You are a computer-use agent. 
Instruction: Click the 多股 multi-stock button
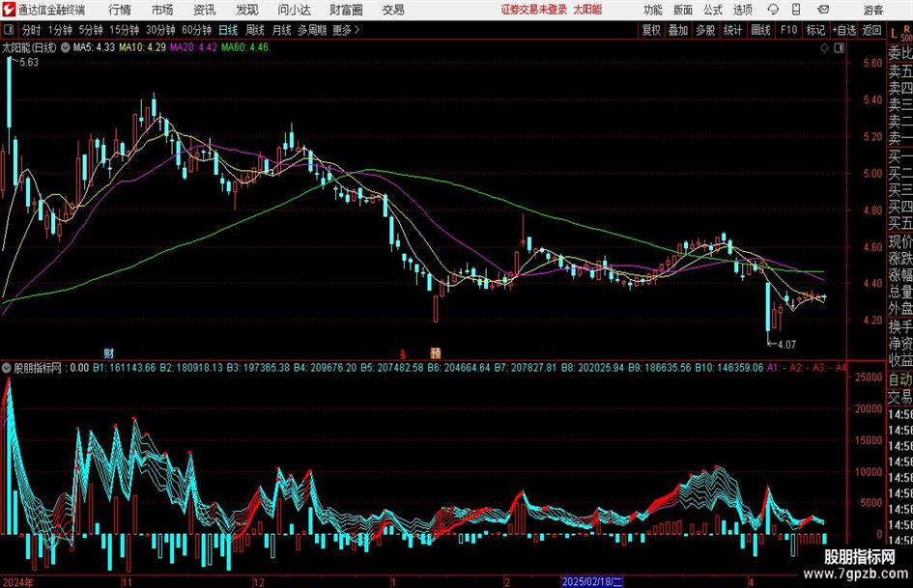tap(705, 30)
